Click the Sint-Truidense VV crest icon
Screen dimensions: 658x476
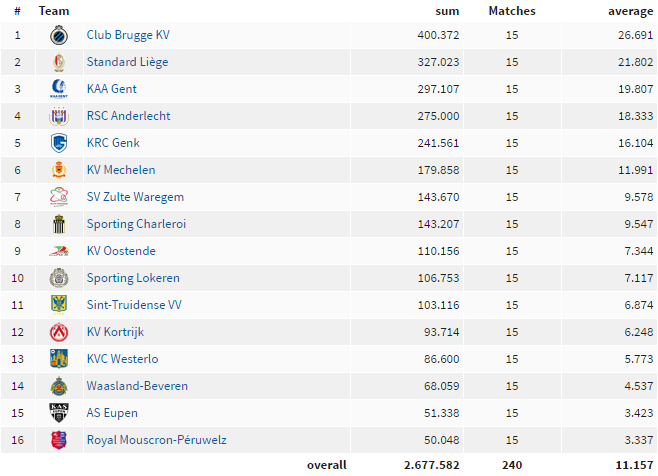[59, 305]
